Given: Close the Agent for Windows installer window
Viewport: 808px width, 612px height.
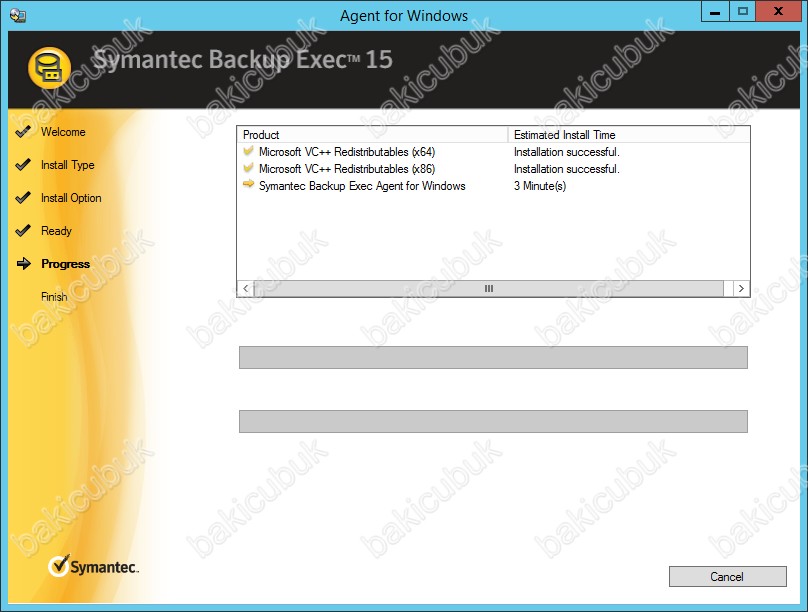Looking at the screenshot, I should tap(778, 11).
